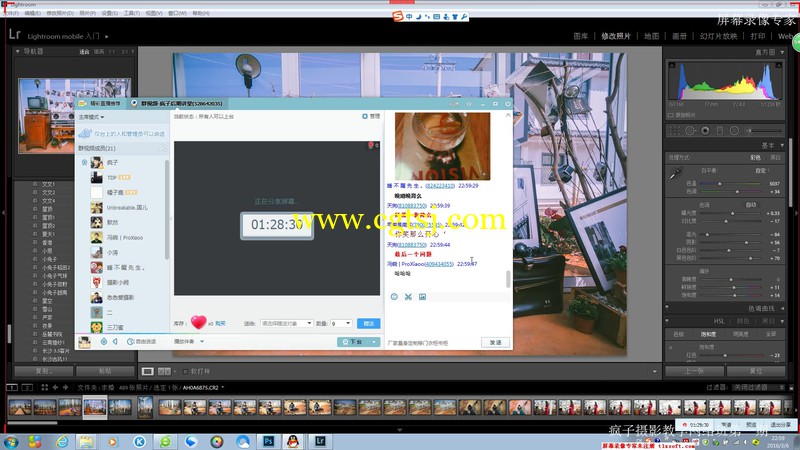Click the camera icon in video room footer
This screenshot has height=450, width=800.
point(104,341)
